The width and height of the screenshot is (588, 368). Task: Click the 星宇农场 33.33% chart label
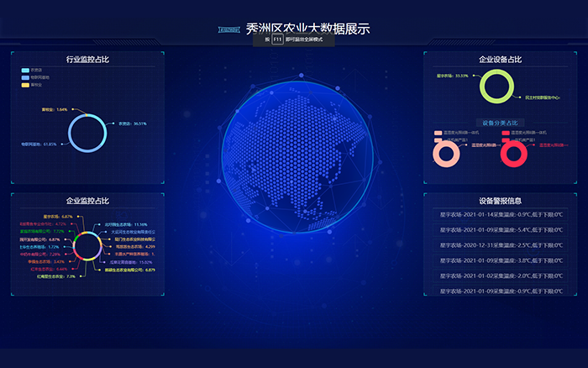point(453,76)
